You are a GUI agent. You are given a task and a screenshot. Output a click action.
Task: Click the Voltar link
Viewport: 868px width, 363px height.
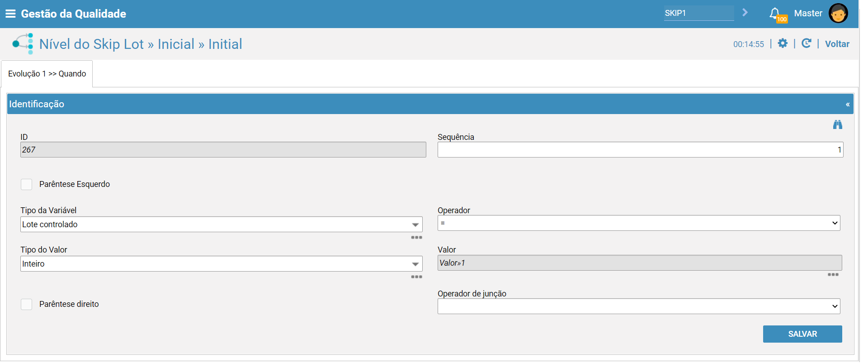(x=837, y=44)
